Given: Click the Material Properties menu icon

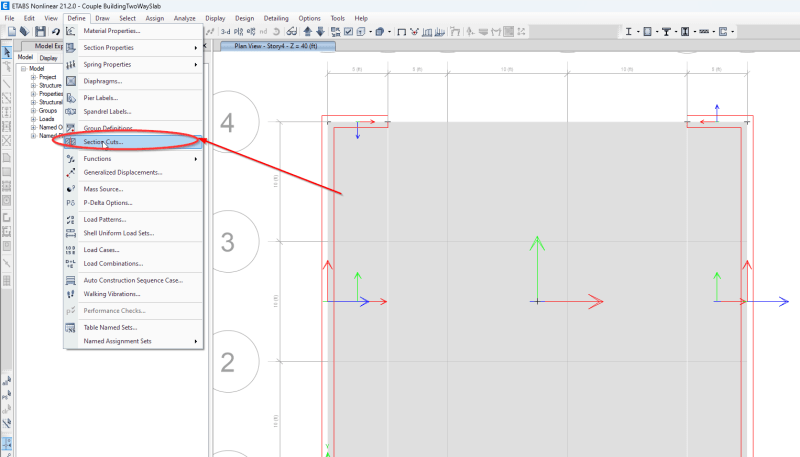Looking at the screenshot, I should click(x=71, y=31).
